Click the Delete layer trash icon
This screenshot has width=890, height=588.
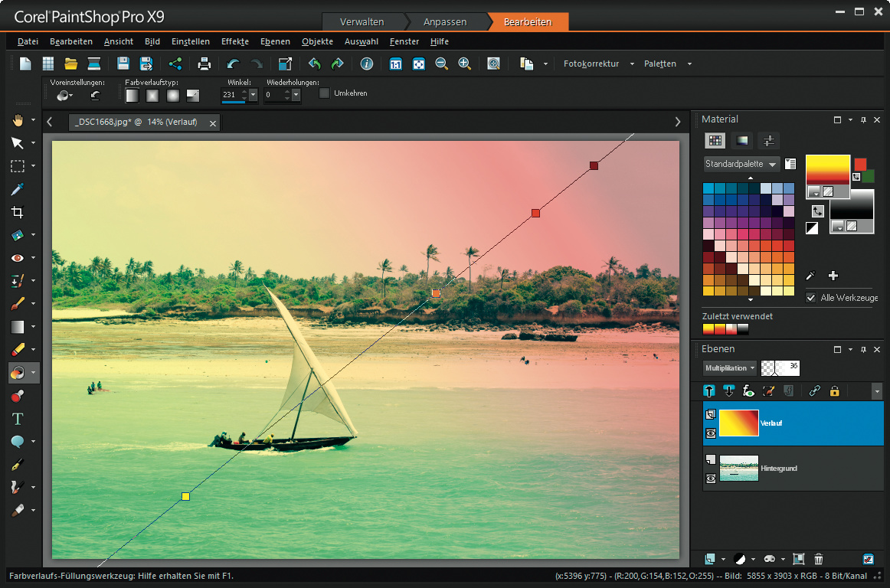(x=819, y=560)
